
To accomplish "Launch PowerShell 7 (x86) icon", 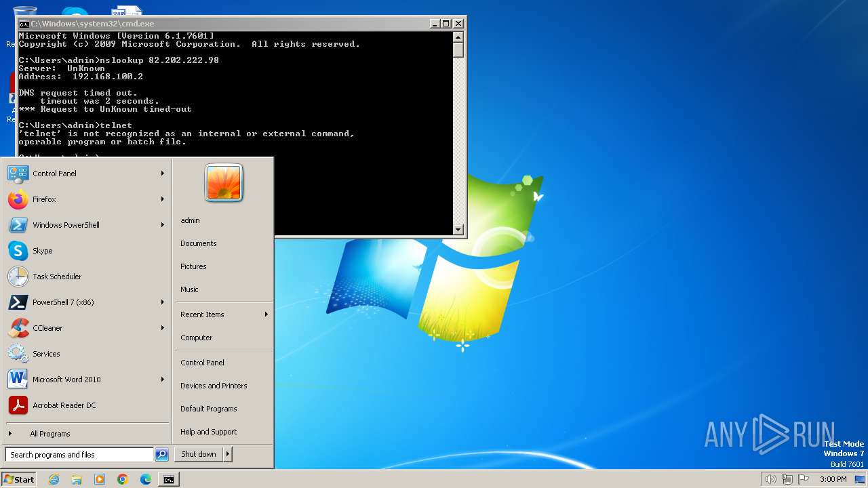I will [x=18, y=302].
